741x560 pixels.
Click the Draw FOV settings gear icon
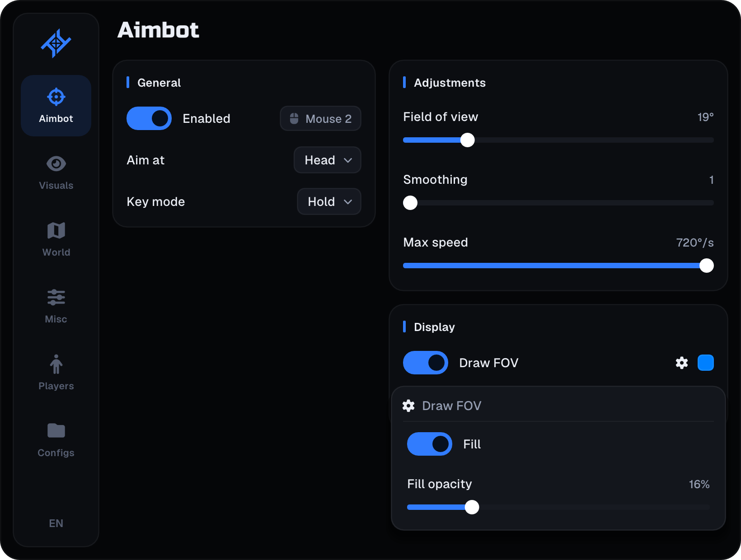[x=682, y=363]
